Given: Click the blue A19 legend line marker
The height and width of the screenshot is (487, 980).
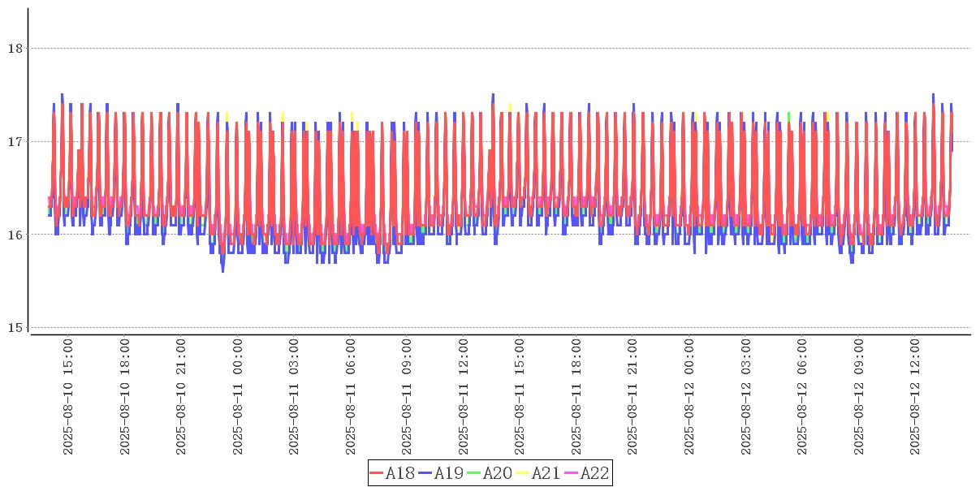Looking at the screenshot, I should [x=425, y=473].
